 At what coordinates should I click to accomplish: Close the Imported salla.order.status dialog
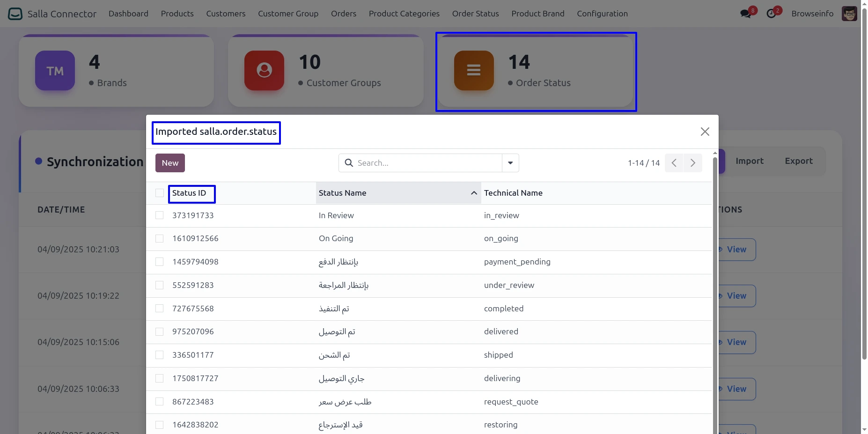[705, 132]
